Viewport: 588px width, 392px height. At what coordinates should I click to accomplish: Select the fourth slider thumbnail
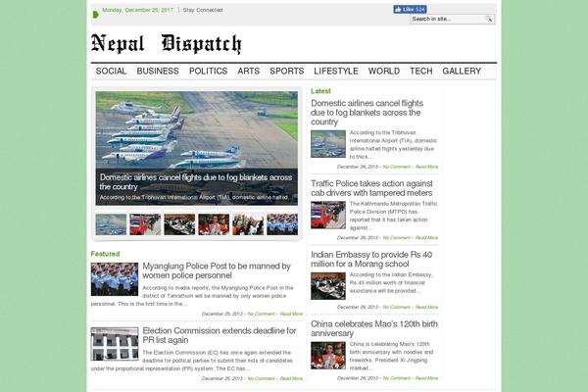214,224
